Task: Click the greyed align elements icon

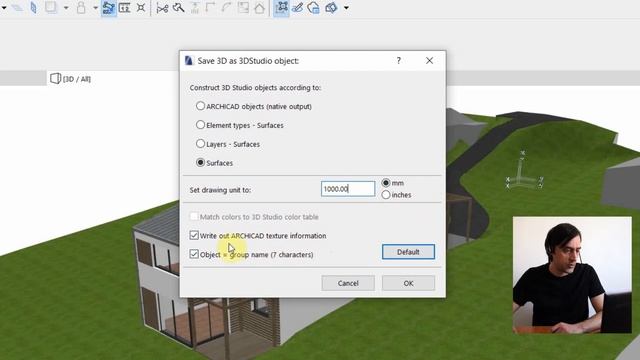Action: pyautogui.click(x=195, y=8)
